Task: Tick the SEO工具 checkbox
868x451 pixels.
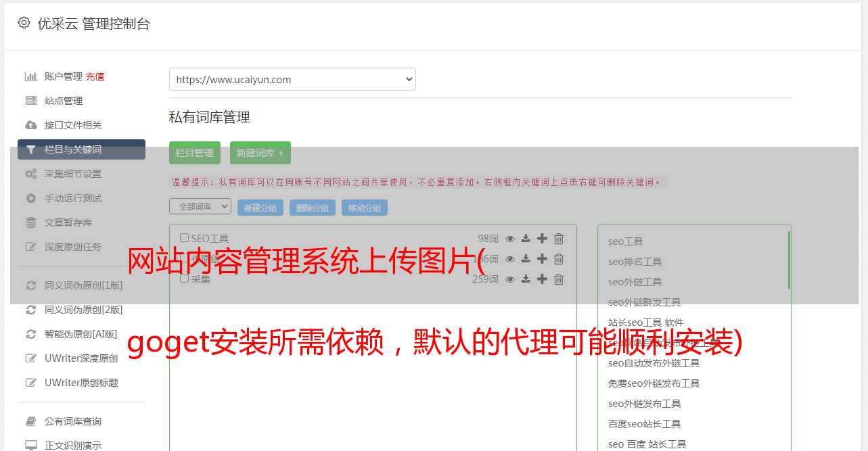Action: (184, 238)
